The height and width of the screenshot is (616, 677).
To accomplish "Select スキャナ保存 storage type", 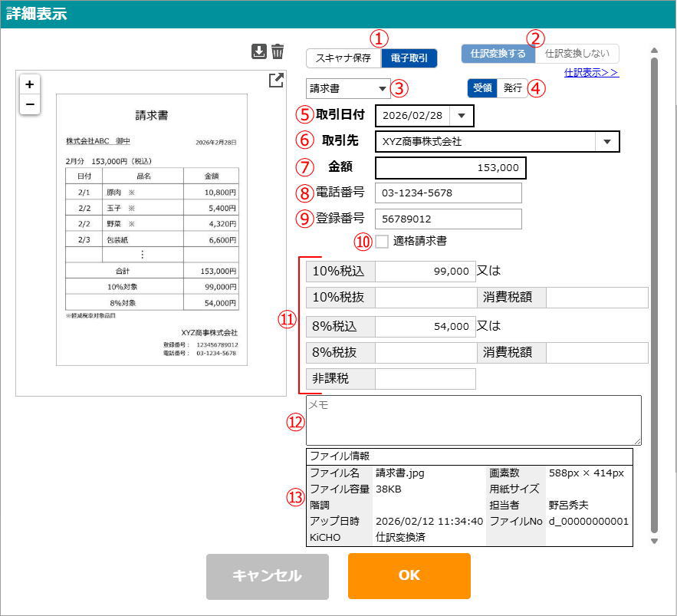I will pos(343,58).
